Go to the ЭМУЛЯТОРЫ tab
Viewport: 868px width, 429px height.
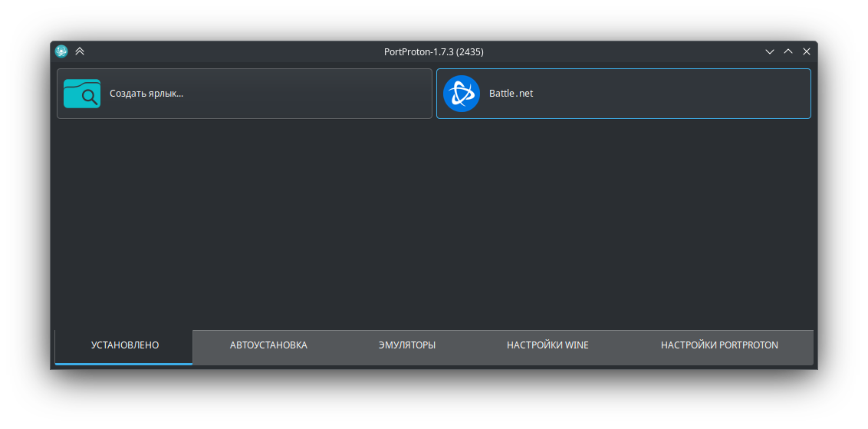click(407, 345)
